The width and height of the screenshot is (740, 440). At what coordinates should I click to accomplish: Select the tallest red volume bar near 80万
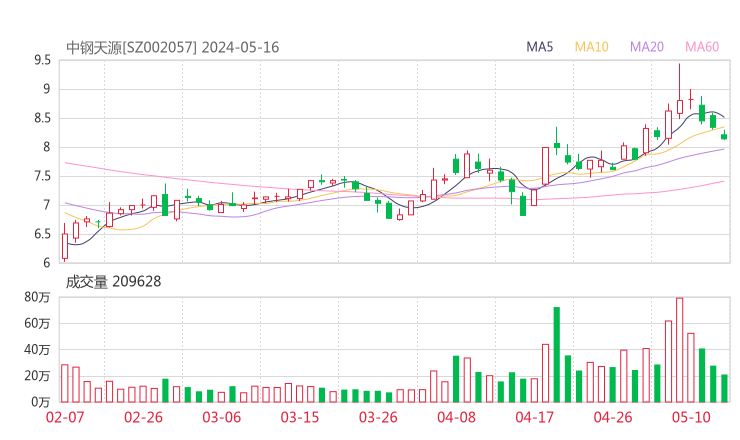pos(680,350)
